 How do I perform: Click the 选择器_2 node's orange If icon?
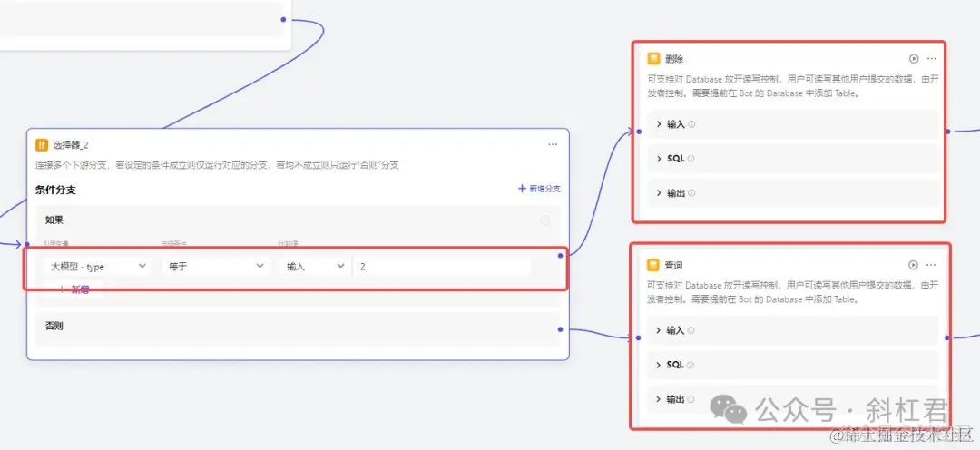(42, 145)
